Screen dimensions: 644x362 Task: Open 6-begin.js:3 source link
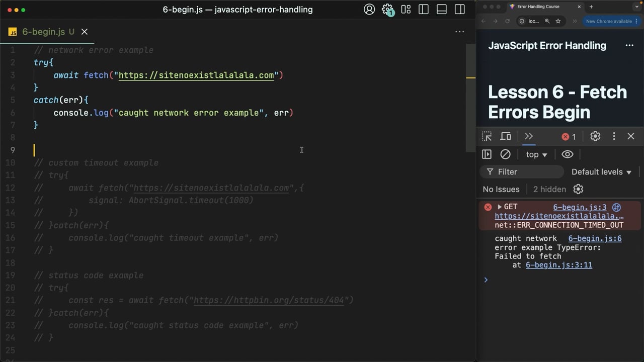click(x=580, y=207)
